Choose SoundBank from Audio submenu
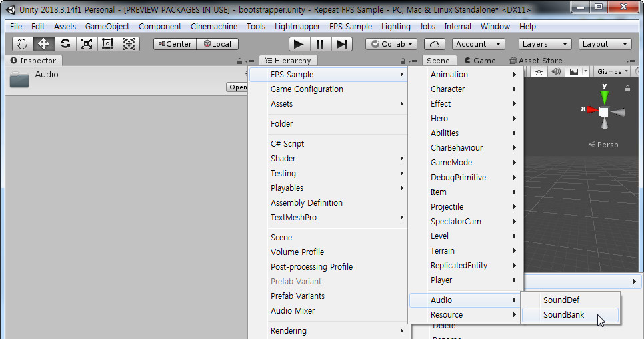Screen dimensions: 644x339 pos(570,315)
